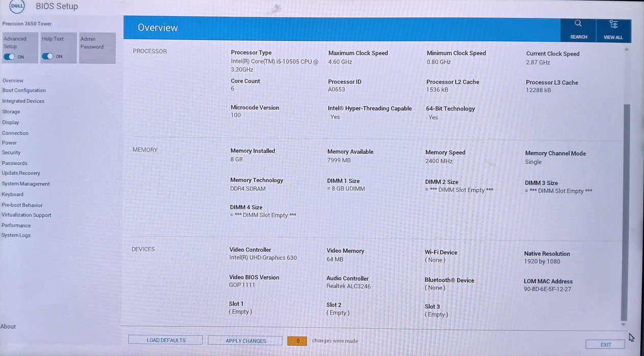Click Native Resolution 1920 by 1080
644x356 pixels.
pyautogui.click(x=542, y=262)
